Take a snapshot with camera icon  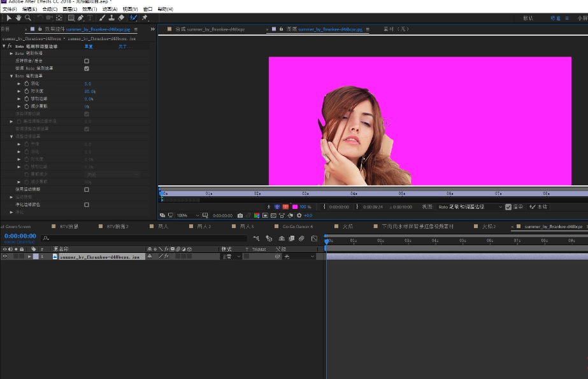pos(240,215)
